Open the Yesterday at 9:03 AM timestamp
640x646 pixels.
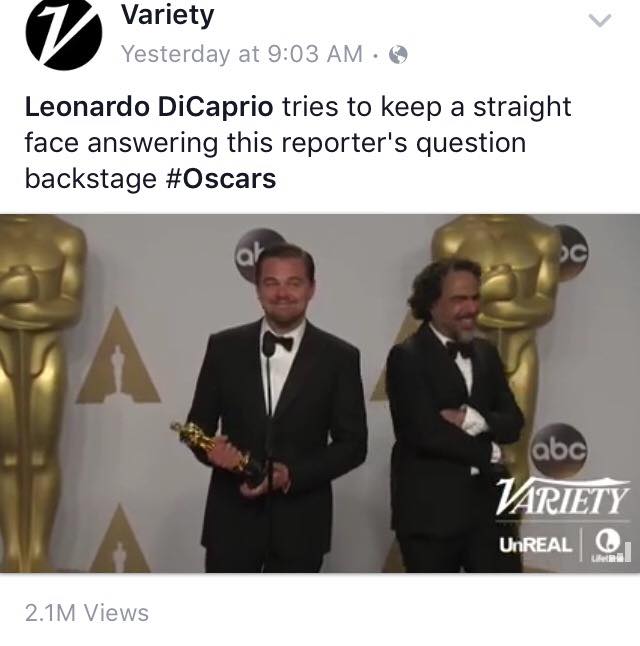pyautogui.click(x=242, y=54)
